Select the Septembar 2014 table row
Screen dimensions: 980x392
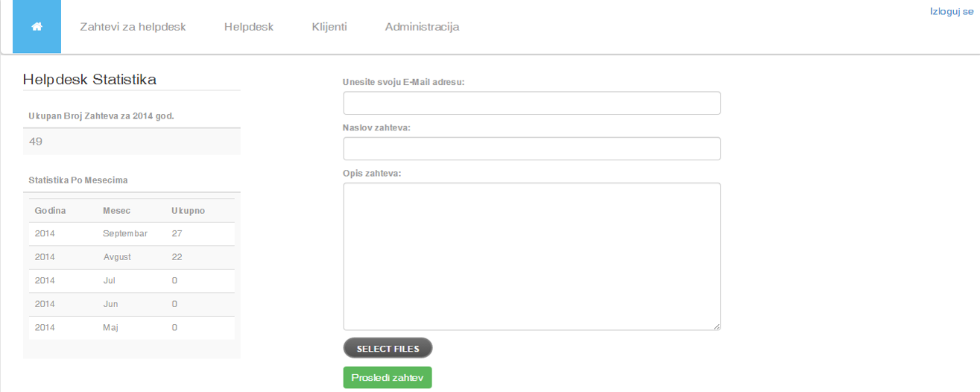[131, 234]
